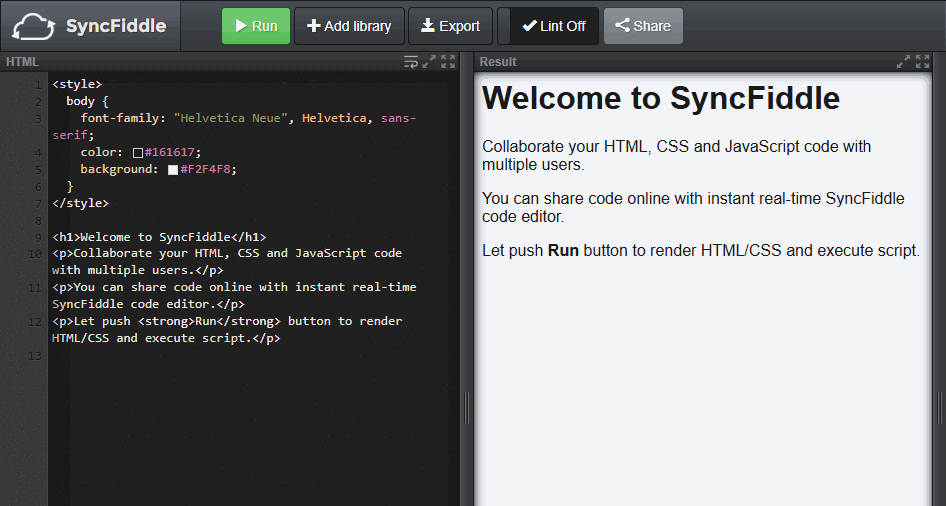Click the "body {" code line

[87, 101]
